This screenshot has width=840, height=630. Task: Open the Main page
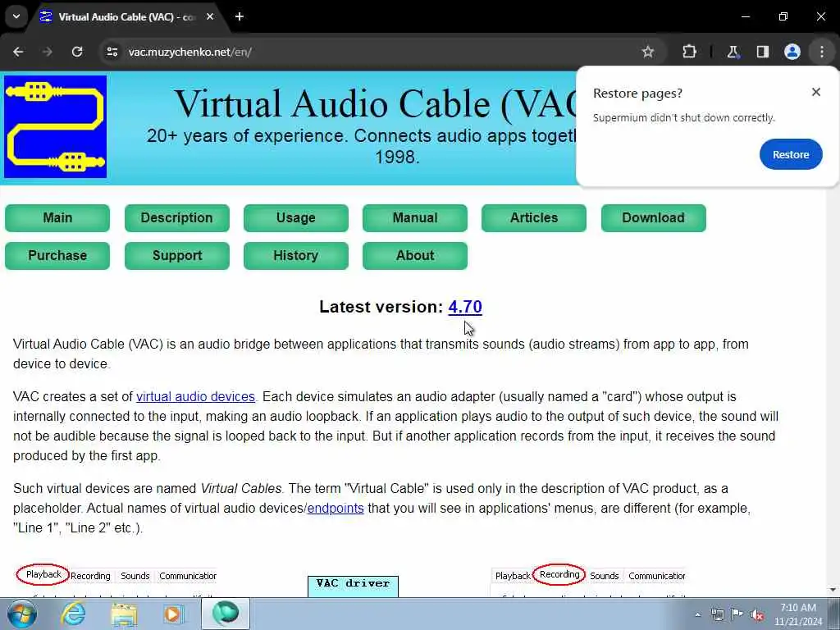click(x=57, y=218)
